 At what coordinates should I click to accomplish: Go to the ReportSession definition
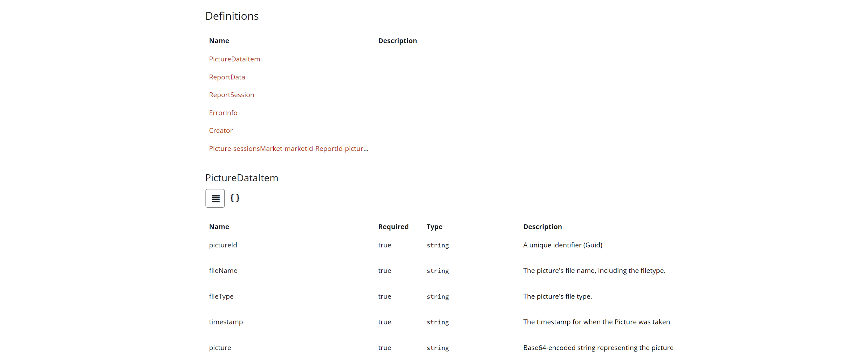(x=231, y=95)
